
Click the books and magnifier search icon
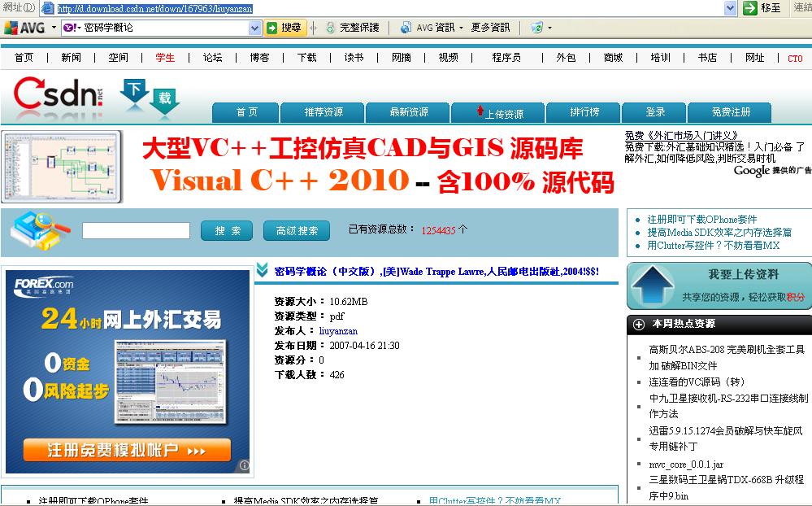tap(40, 231)
